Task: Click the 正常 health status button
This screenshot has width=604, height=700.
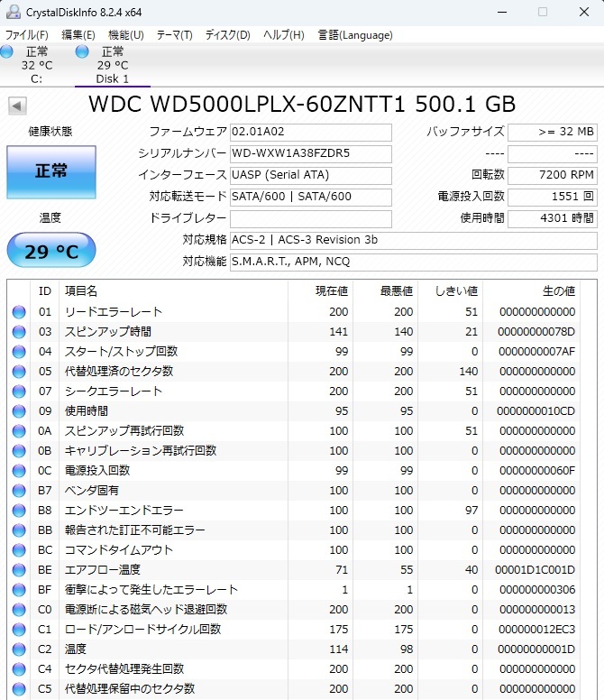Action: click(x=51, y=172)
